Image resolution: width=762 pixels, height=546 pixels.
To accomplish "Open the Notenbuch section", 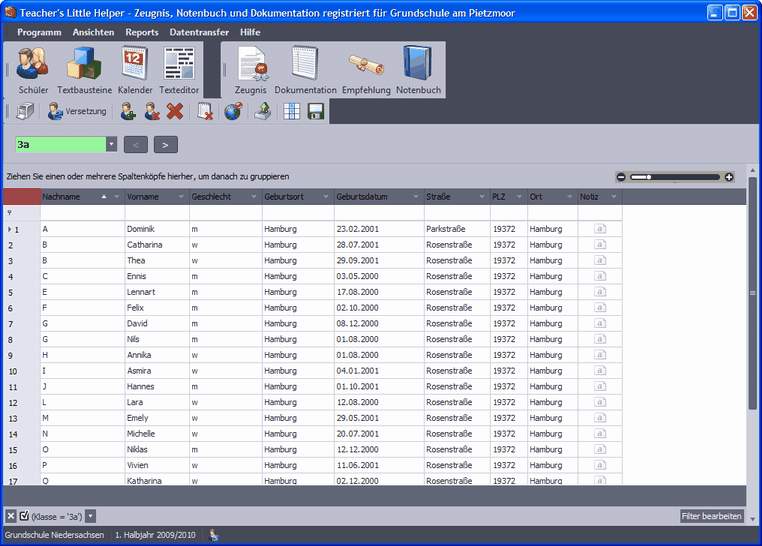I will (418, 70).
